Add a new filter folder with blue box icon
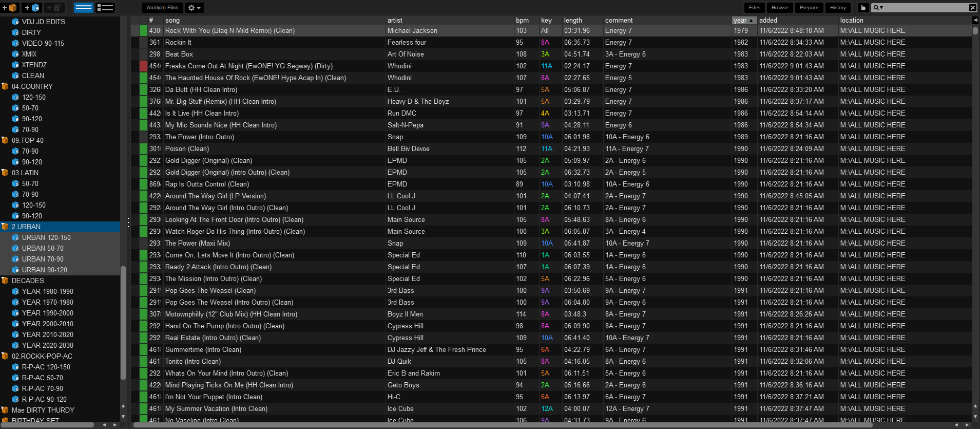 [x=32, y=8]
